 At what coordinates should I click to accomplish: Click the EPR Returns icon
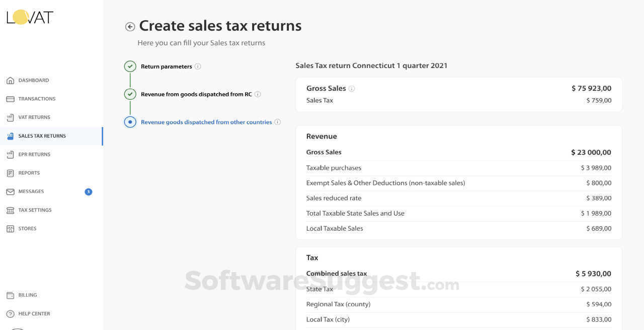tap(10, 155)
